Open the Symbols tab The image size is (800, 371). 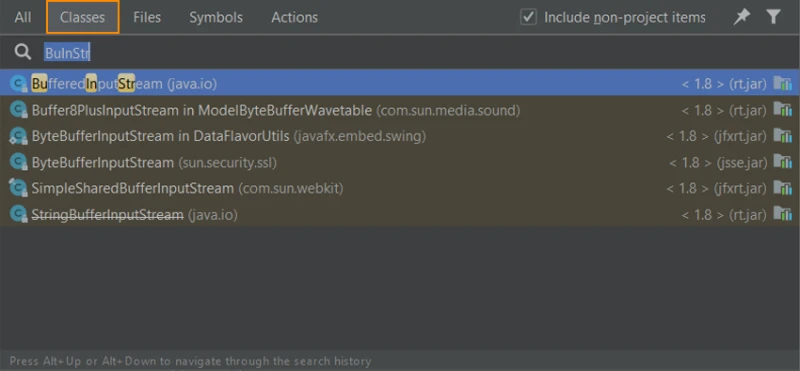point(216,17)
